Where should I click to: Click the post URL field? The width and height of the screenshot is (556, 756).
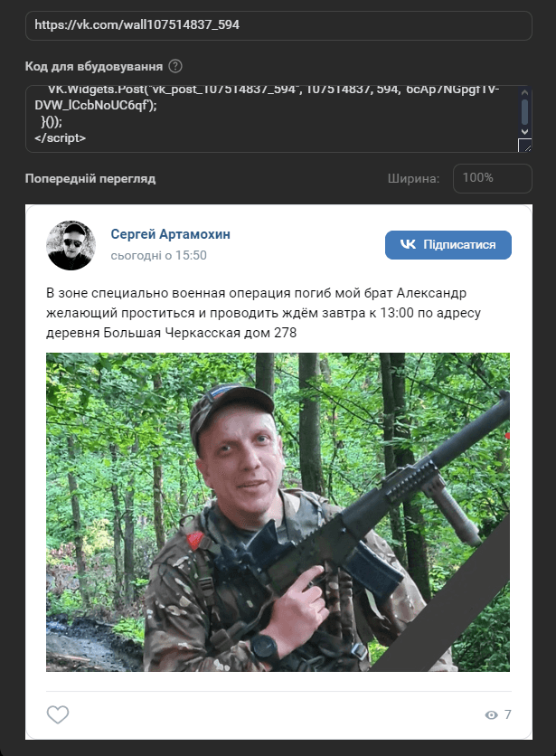(278, 25)
